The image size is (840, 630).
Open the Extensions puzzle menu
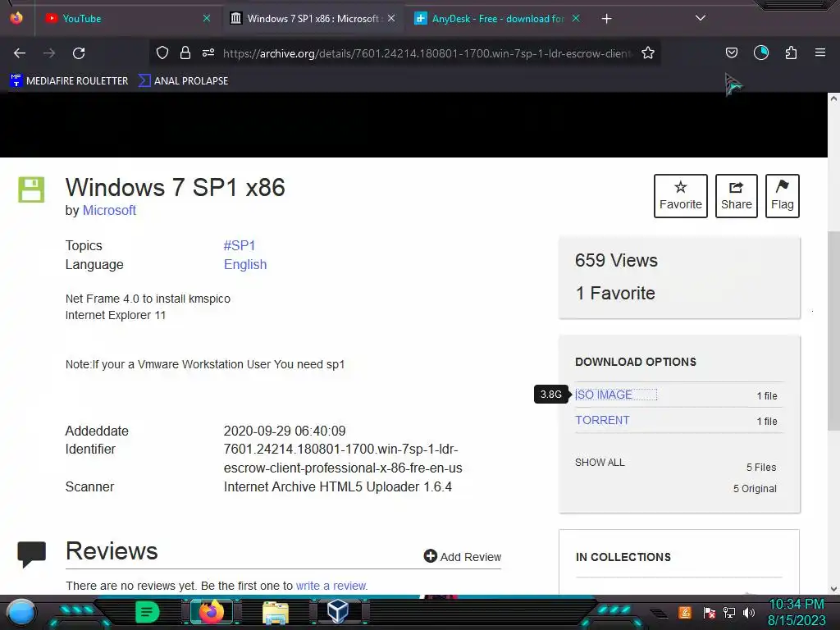(x=791, y=52)
